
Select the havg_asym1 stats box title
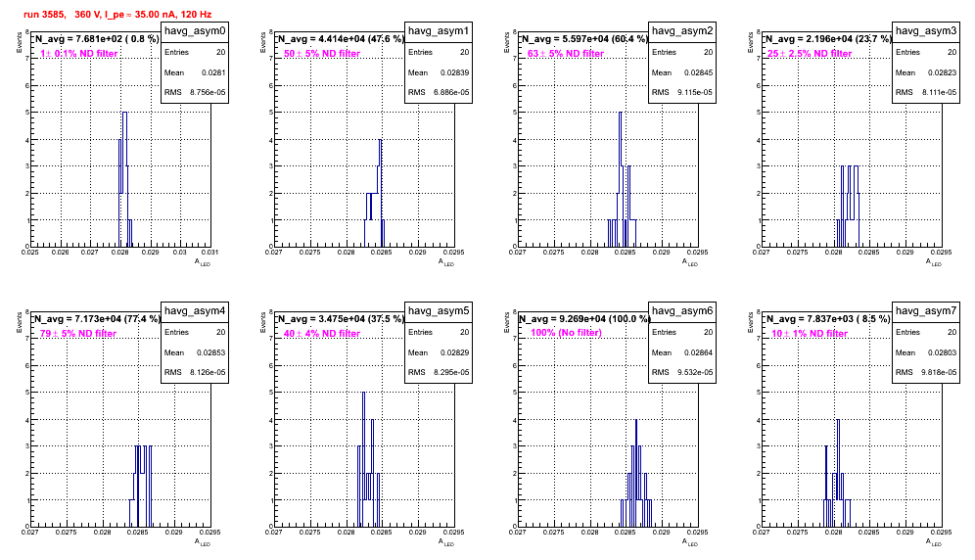pyautogui.click(x=439, y=31)
